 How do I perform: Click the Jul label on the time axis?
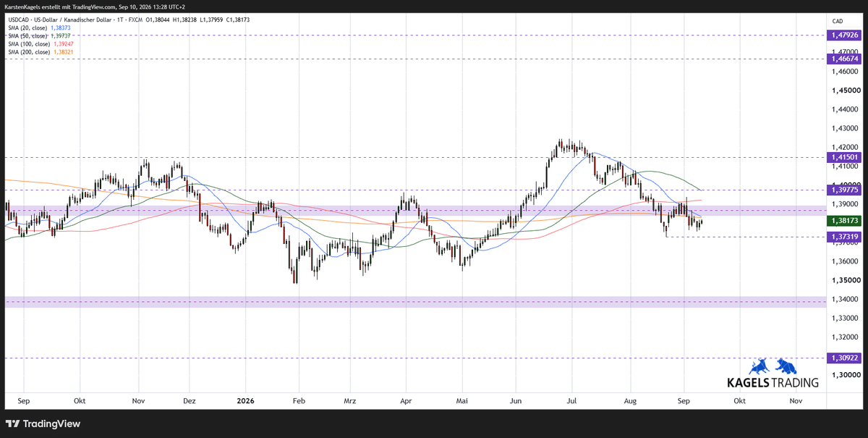(571, 400)
